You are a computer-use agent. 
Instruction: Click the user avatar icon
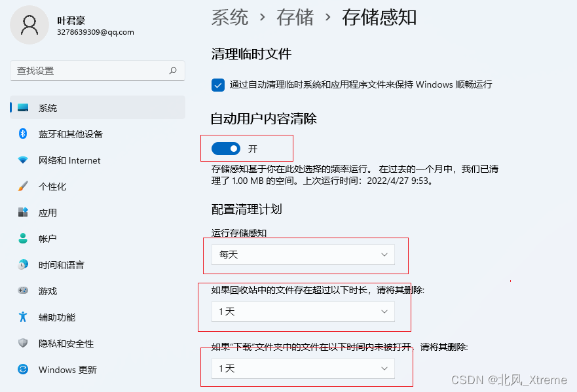pyautogui.click(x=29, y=25)
